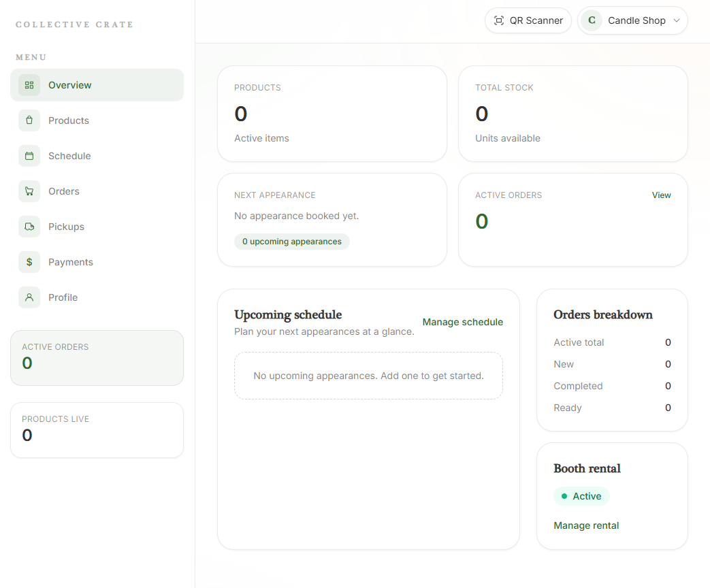Open the Candle Shop account dropdown
The height and width of the screenshot is (588, 710).
[632, 20]
